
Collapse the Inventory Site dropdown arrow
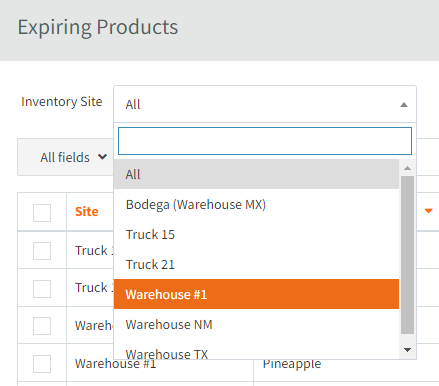404,105
